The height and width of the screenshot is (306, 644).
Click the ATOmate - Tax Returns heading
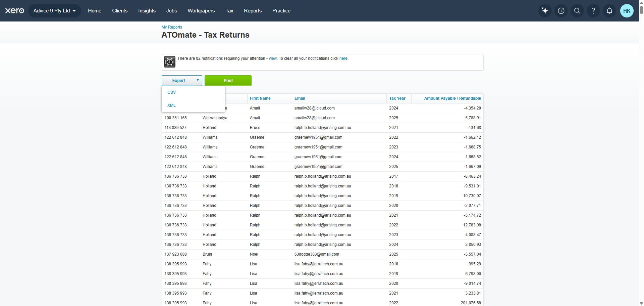coord(205,35)
